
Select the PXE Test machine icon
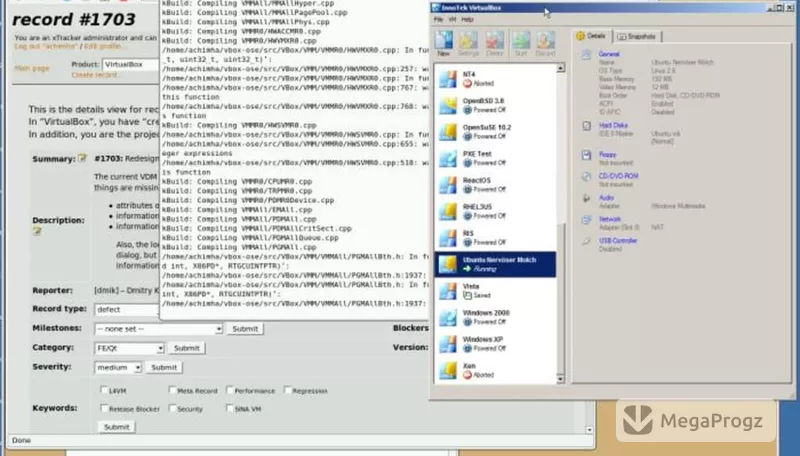447,158
